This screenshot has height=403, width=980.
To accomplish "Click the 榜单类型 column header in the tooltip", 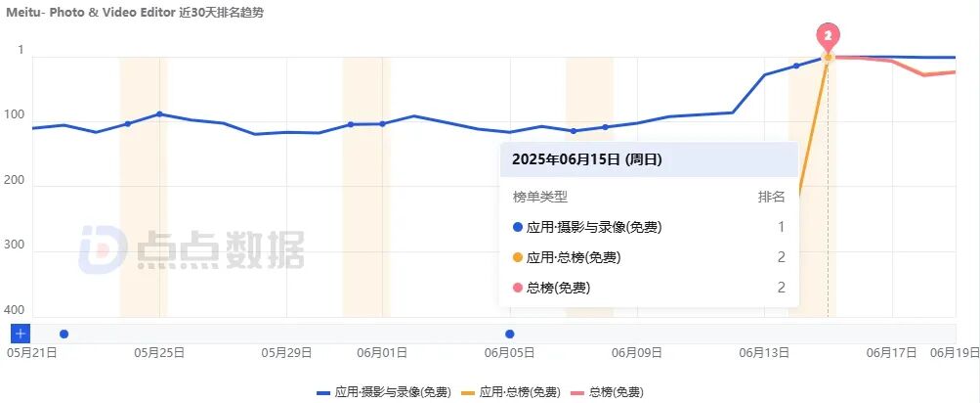I will [x=540, y=198].
